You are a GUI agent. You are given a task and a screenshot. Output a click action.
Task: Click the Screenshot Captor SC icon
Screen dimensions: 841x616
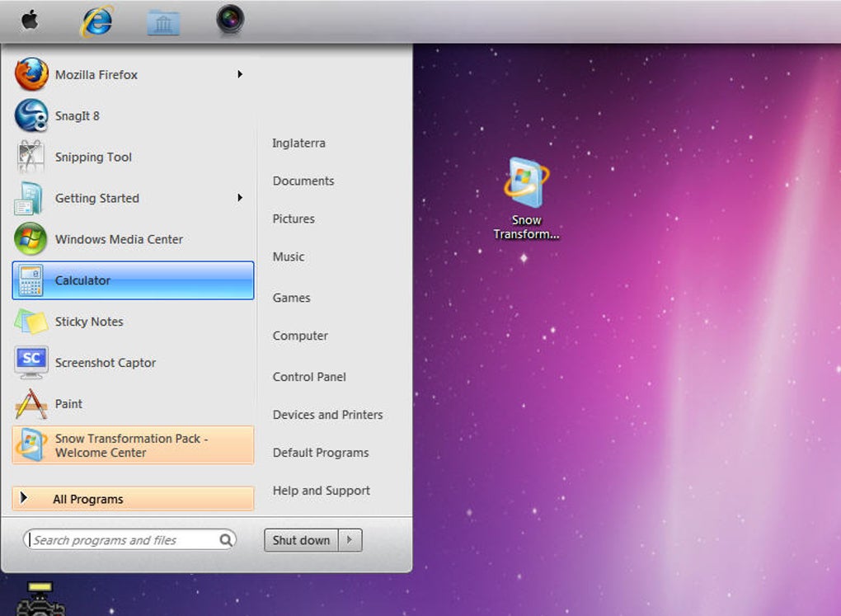[31, 362]
